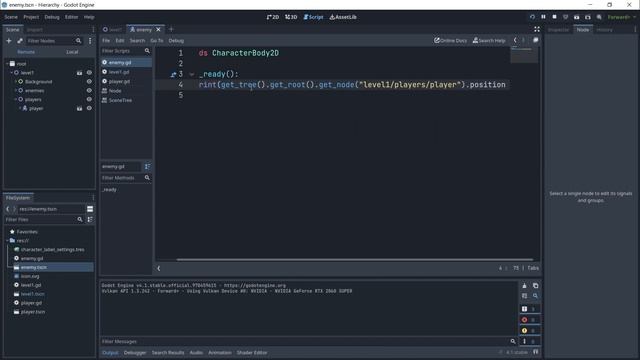Open the Movie Maker mode icon
This screenshot has height=360, width=640.
coord(599,17)
